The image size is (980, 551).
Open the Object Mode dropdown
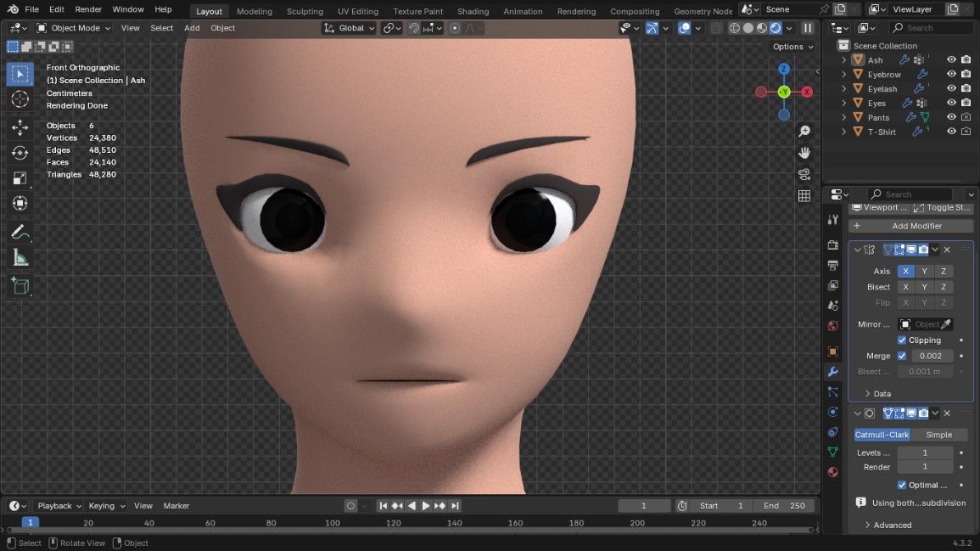tap(75, 28)
